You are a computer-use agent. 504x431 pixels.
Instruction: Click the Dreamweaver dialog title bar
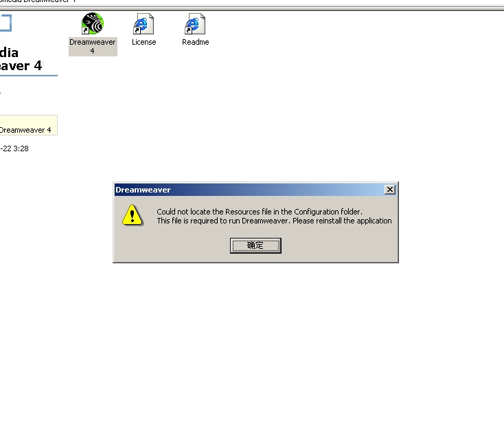(249, 190)
